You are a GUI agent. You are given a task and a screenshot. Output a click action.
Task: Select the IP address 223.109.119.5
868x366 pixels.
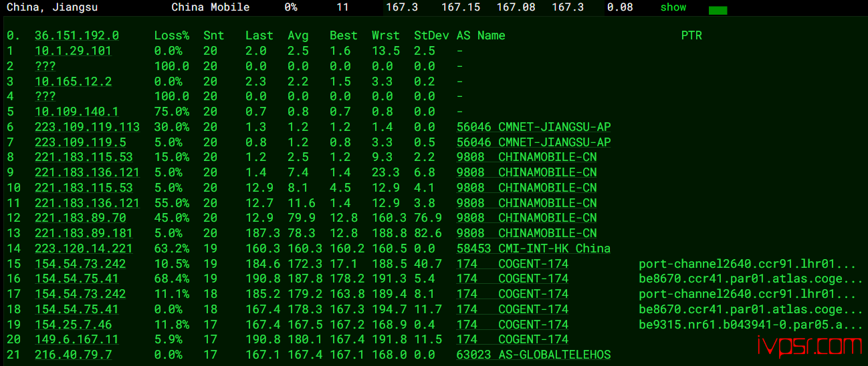click(x=80, y=142)
